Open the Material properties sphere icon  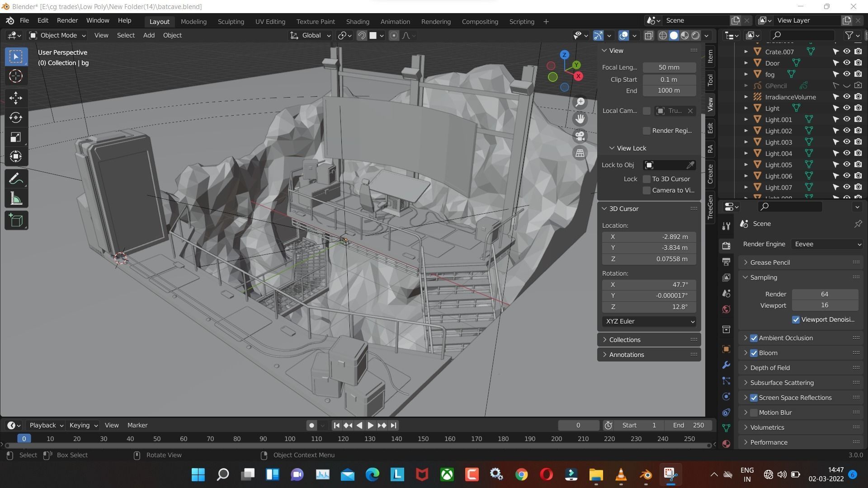726,444
